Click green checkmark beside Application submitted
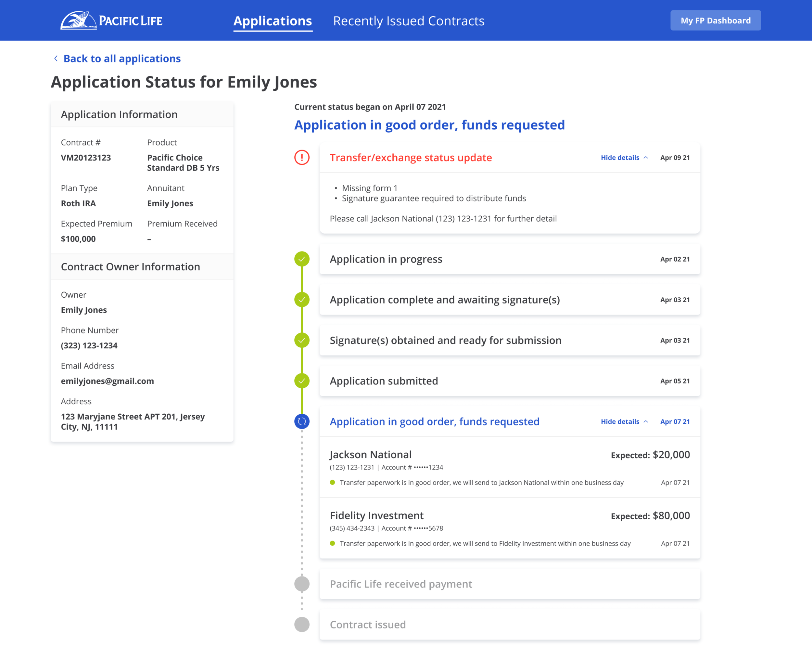This screenshot has width=812, height=660. 302,381
